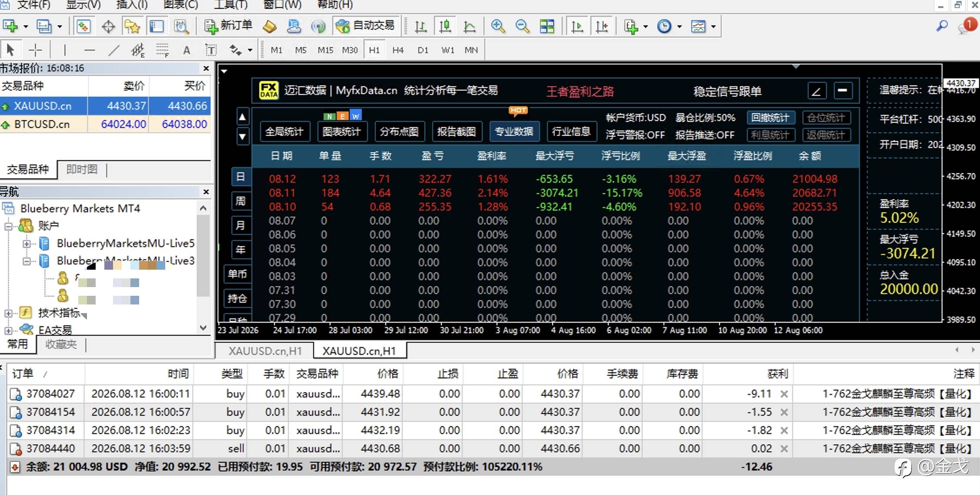Zoom out on the chart
Screen dimensions: 980x495
[x=522, y=27]
